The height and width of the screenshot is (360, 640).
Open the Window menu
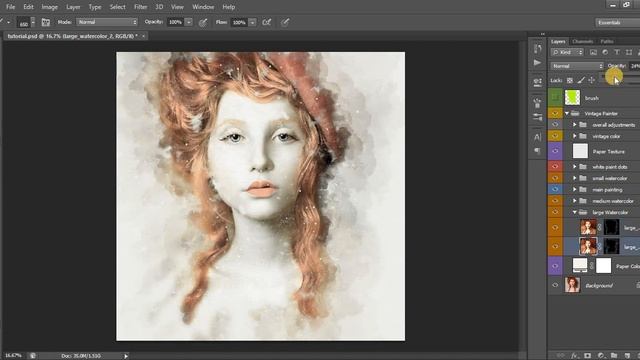[x=203, y=7]
